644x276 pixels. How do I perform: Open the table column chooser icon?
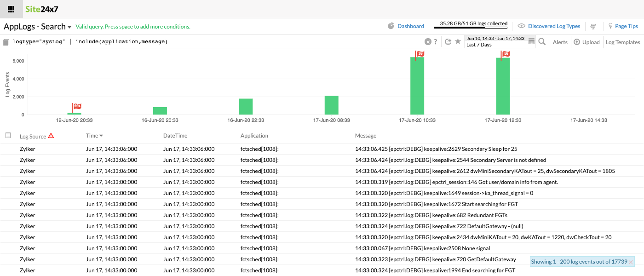[x=8, y=135]
